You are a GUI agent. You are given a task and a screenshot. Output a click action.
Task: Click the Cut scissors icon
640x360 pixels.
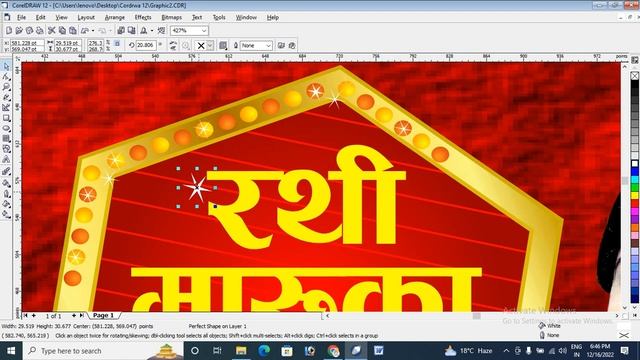(x=52, y=31)
